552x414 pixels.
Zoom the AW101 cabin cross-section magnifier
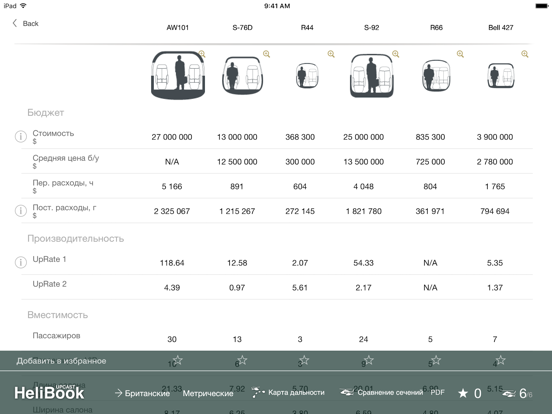[202, 54]
